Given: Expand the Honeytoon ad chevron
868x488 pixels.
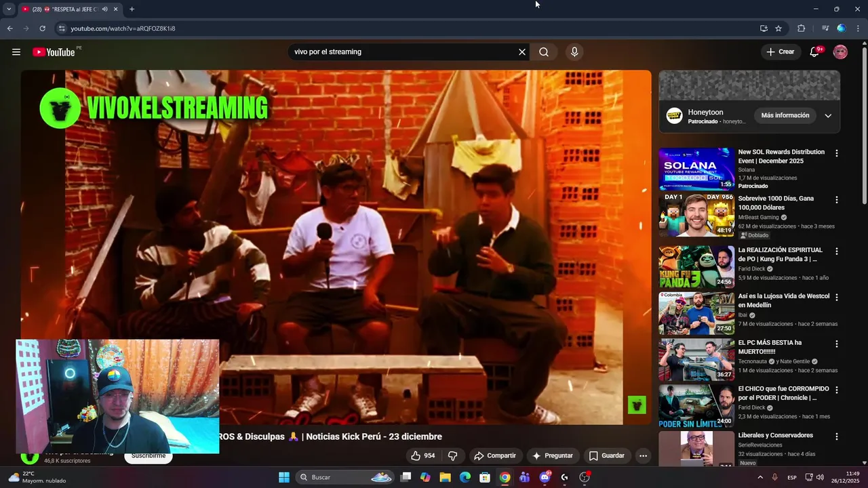Looking at the screenshot, I should point(828,115).
